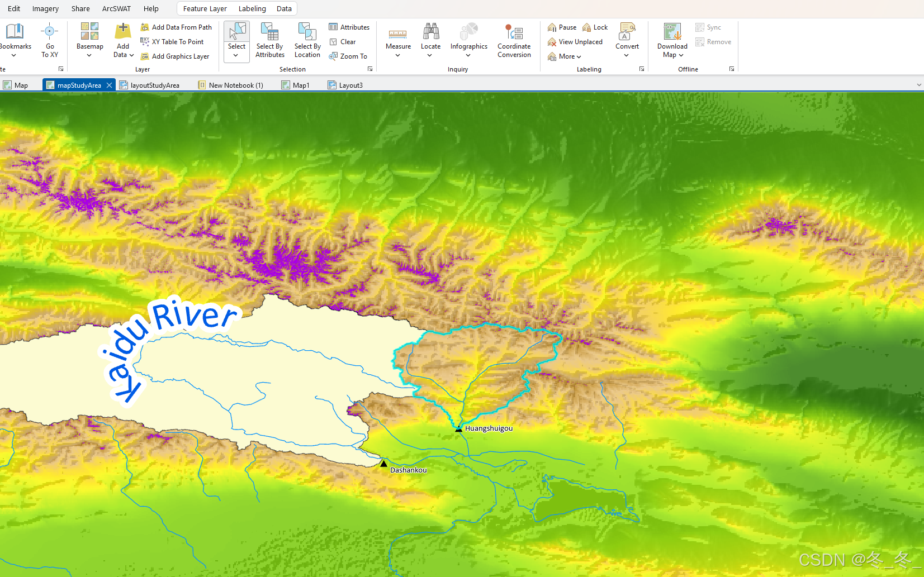Click the Dashankou station triangle marker
Screen dimensions: 924x577
pyautogui.click(x=383, y=463)
